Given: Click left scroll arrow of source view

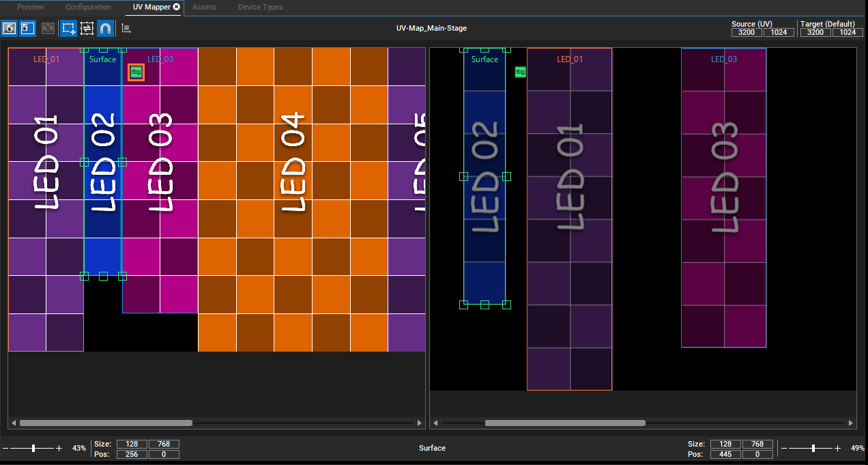Looking at the screenshot, I should 14,423.
